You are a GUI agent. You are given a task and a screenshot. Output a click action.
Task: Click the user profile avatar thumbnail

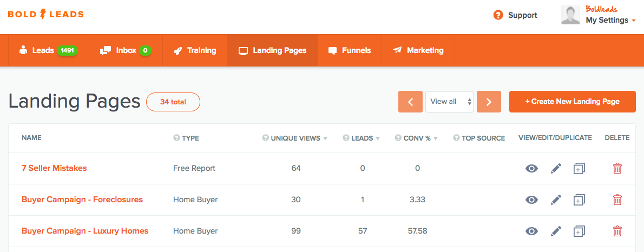tap(571, 16)
